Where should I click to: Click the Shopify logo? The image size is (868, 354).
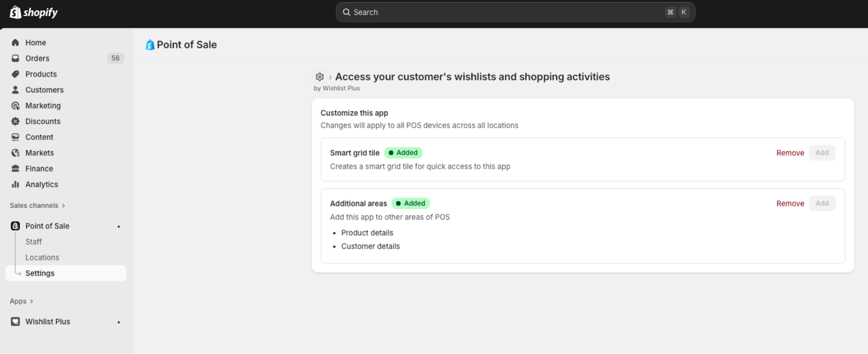coord(34,12)
